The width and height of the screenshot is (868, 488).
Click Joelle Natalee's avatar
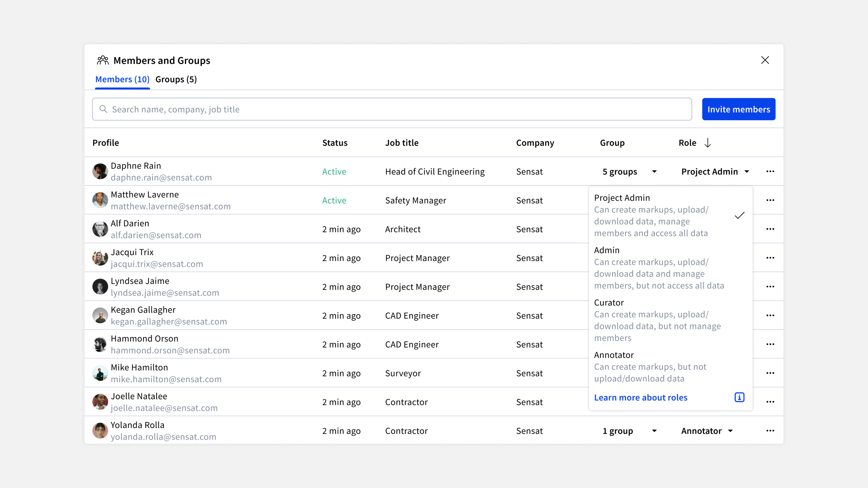point(100,402)
